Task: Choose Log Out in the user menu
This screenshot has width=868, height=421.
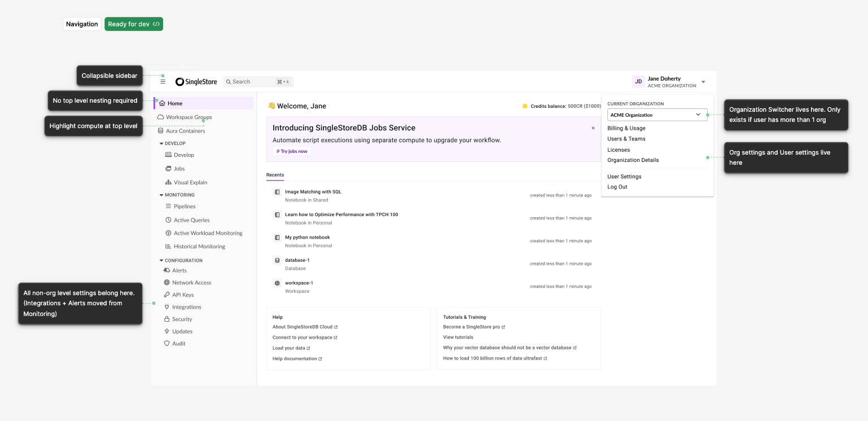Action: [x=617, y=187]
